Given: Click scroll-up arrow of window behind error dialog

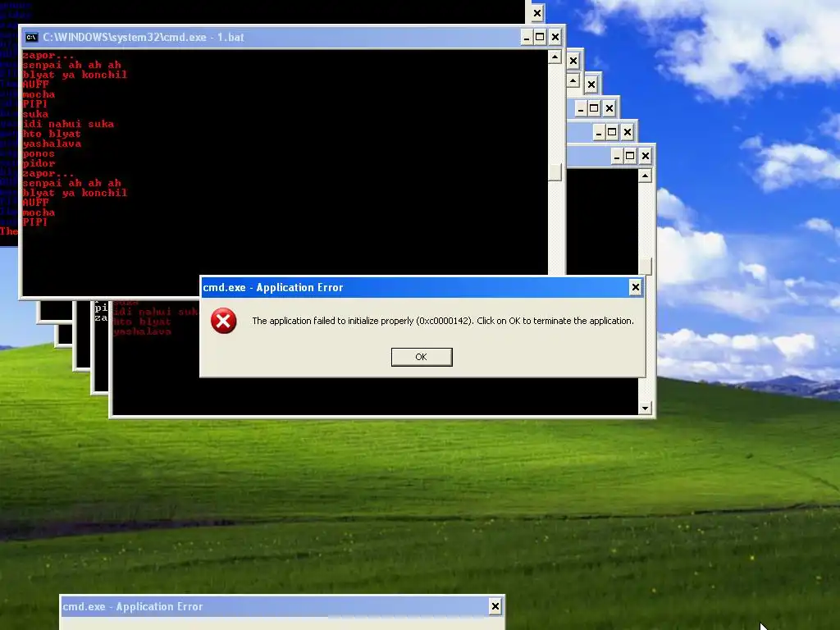Looking at the screenshot, I should pyautogui.click(x=645, y=176).
